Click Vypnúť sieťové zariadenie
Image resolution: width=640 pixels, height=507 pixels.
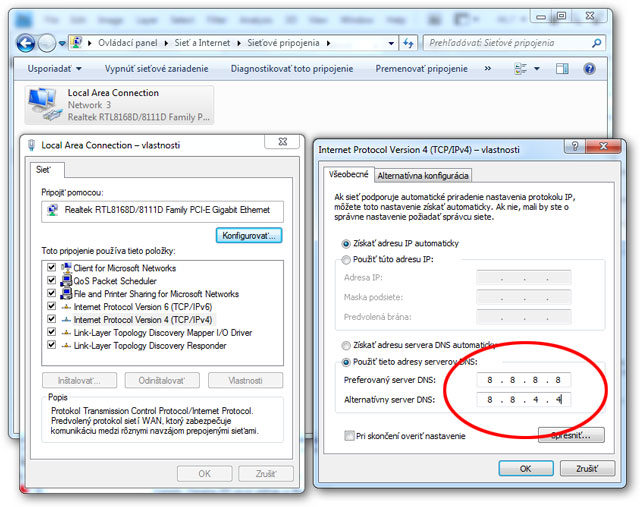pyautogui.click(x=156, y=69)
